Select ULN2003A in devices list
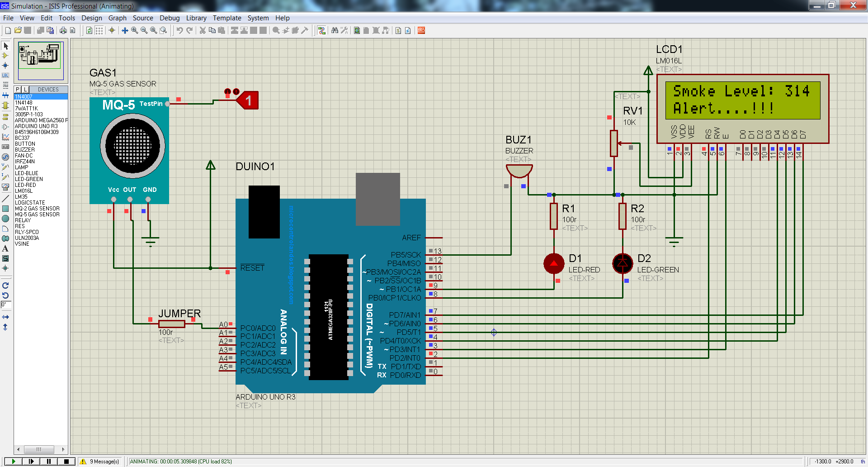This screenshot has width=868, height=467. click(41, 238)
